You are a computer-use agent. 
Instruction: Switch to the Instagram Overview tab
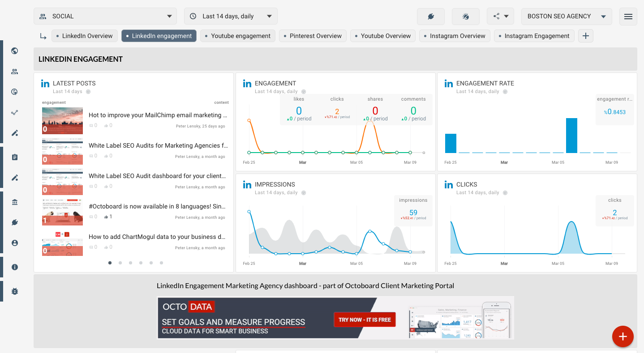tap(455, 36)
